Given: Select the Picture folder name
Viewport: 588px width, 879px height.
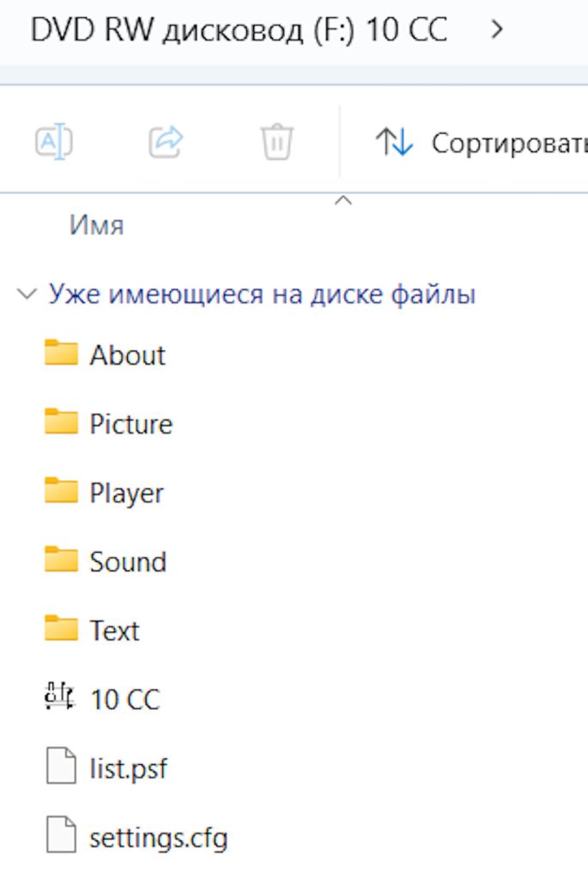Looking at the screenshot, I should (131, 424).
